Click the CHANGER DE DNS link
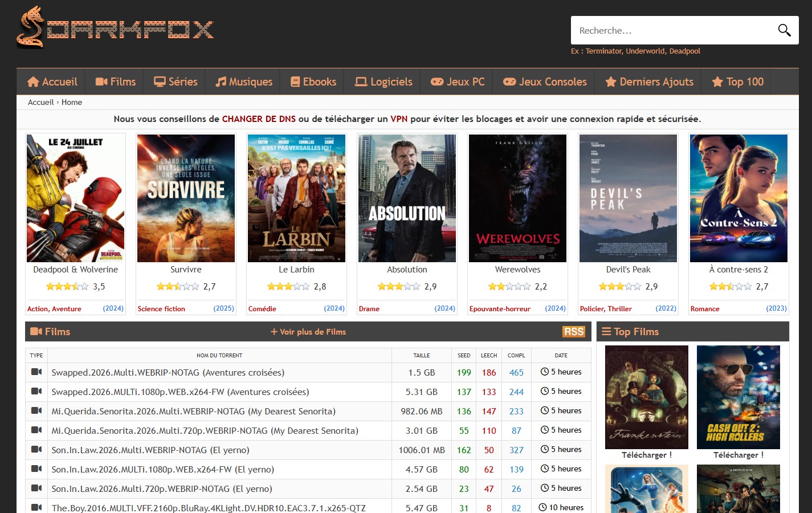This screenshot has width=812, height=513. [259, 119]
